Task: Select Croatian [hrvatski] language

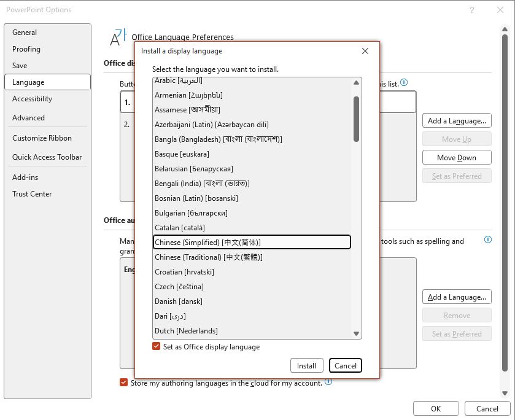Action: pyautogui.click(x=252, y=272)
